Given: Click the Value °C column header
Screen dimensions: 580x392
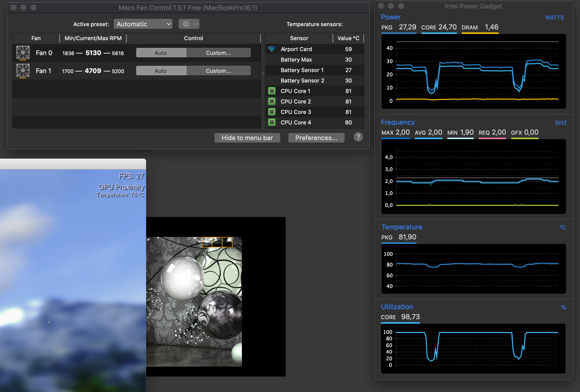Looking at the screenshot, I should coord(348,38).
